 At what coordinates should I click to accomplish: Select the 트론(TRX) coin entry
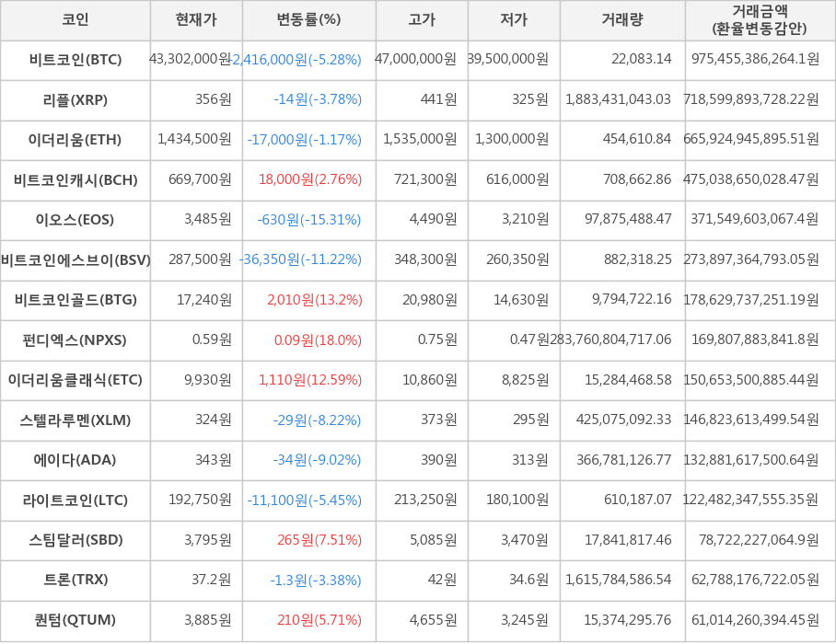tap(75, 581)
